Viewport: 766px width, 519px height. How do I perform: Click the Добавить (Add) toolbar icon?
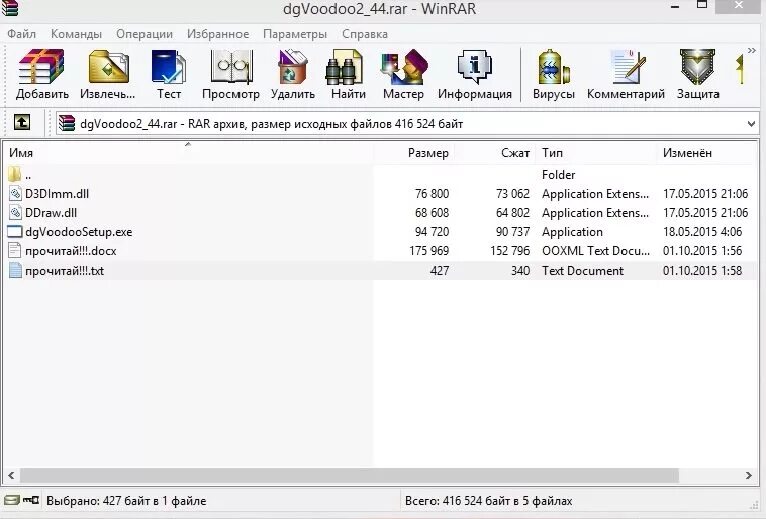point(42,74)
